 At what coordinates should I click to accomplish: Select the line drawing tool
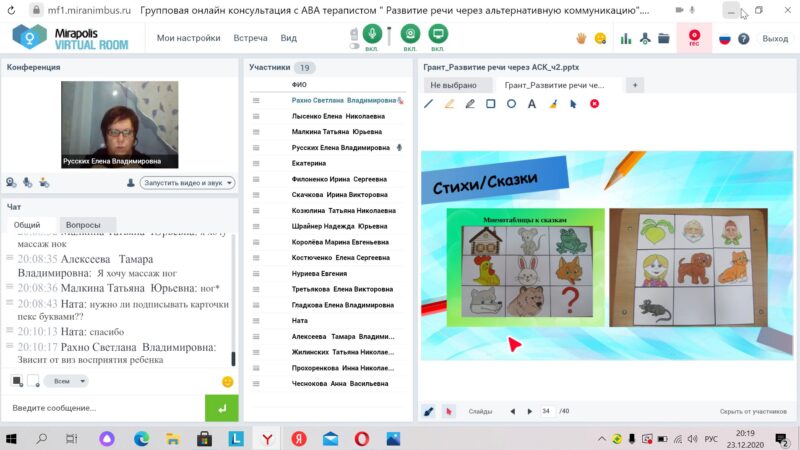point(429,104)
